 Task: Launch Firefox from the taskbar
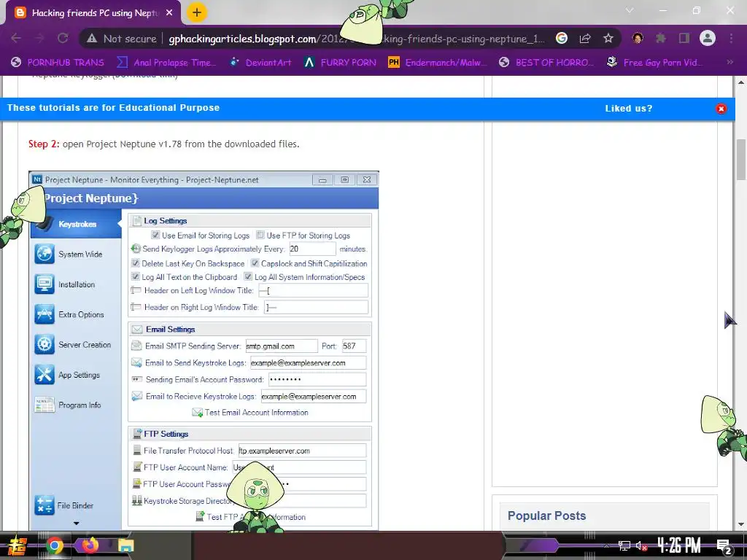(90, 545)
